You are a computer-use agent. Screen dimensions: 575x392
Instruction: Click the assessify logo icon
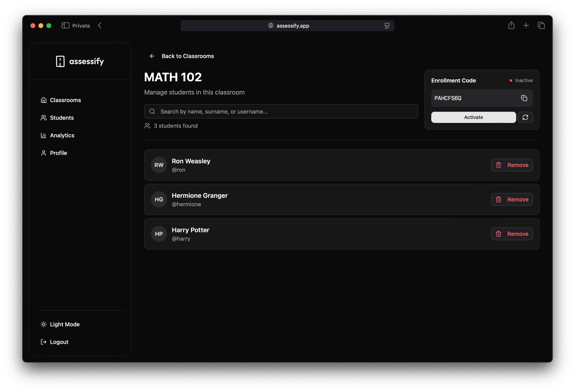click(x=60, y=61)
